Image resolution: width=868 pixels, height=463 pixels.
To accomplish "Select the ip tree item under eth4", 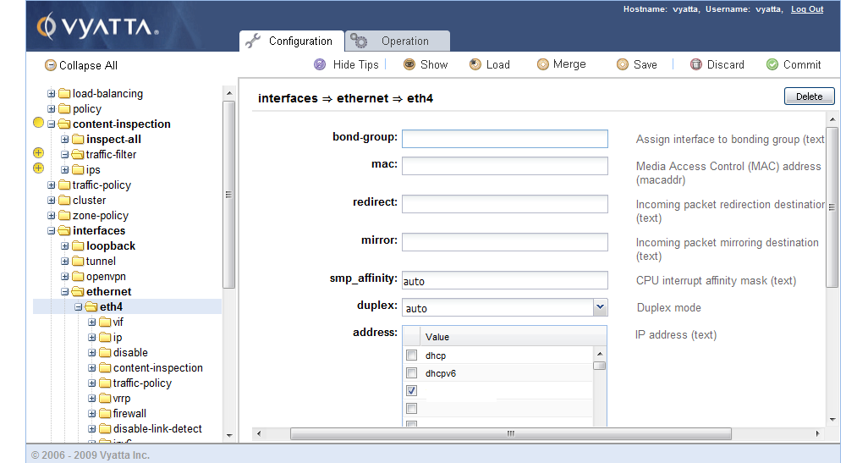I will [x=118, y=337].
